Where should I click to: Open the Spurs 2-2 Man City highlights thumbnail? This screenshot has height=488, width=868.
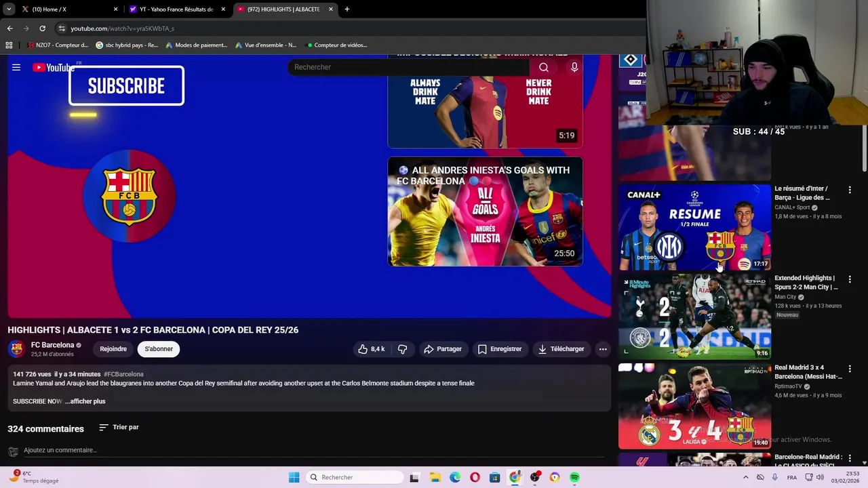click(694, 317)
